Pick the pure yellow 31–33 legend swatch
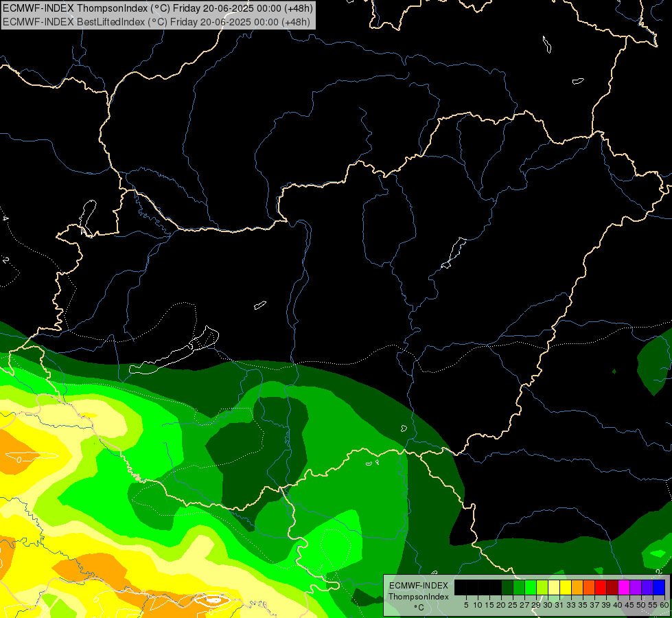 coord(566,587)
